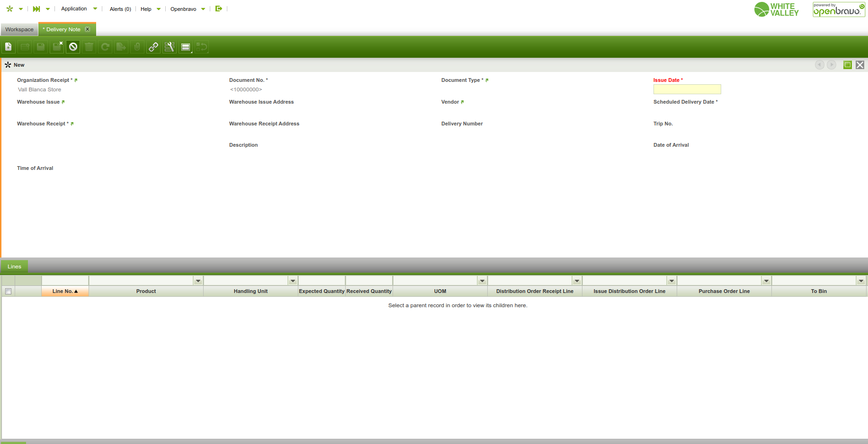Close the New record form with X icon
This screenshot has height=444, width=868.
860,65
